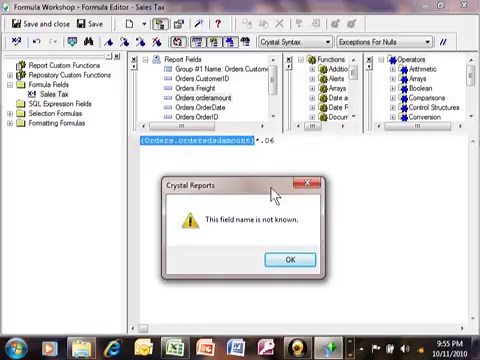Click the Windows Start button
The image size is (480, 360).
coord(16,348)
